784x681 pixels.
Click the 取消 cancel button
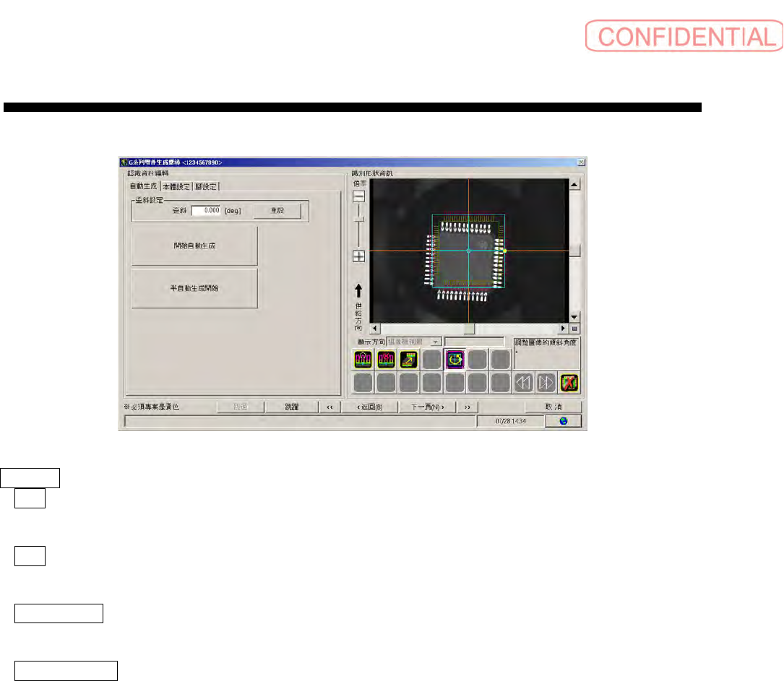553,407
